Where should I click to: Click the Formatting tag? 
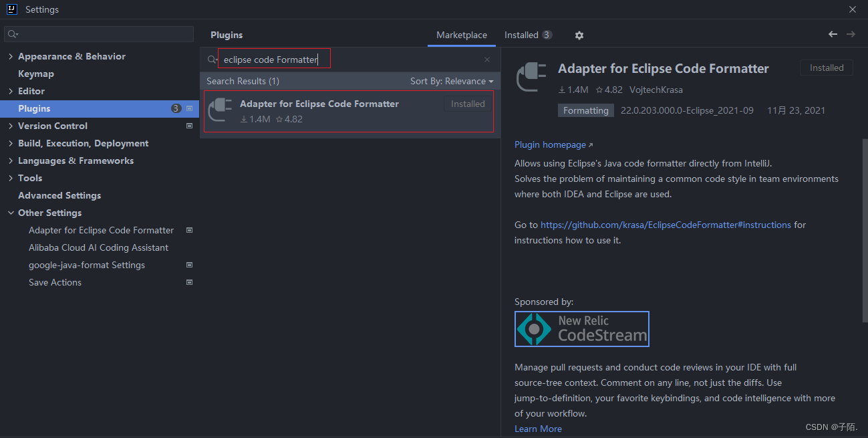[586, 110]
